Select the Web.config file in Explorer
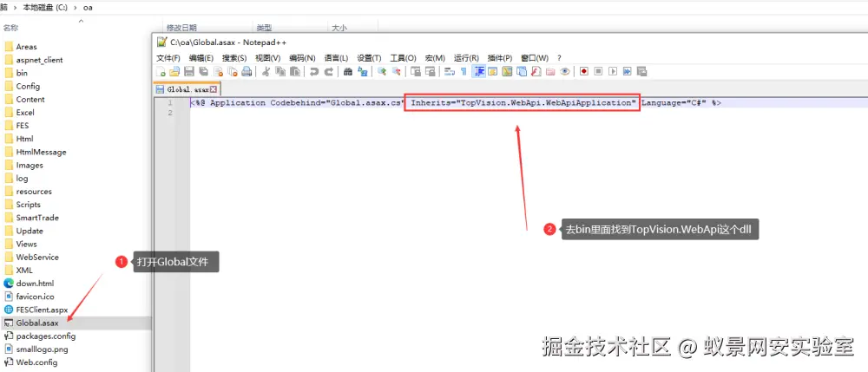Image resolution: width=868 pixels, height=372 pixels. pyautogui.click(x=36, y=362)
